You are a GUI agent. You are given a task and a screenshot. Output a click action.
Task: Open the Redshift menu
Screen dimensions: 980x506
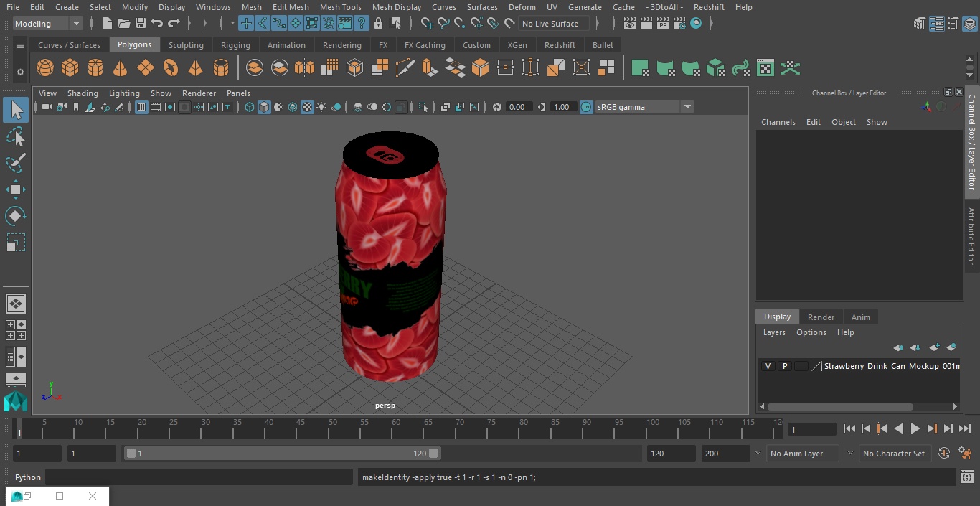click(x=709, y=7)
